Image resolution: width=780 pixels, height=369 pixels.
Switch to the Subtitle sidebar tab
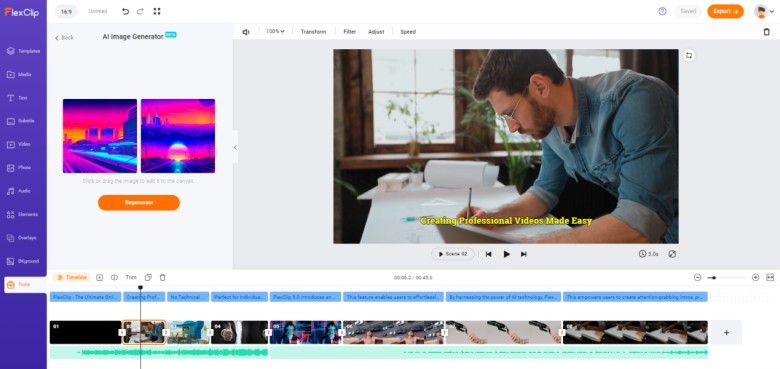click(23, 121)
